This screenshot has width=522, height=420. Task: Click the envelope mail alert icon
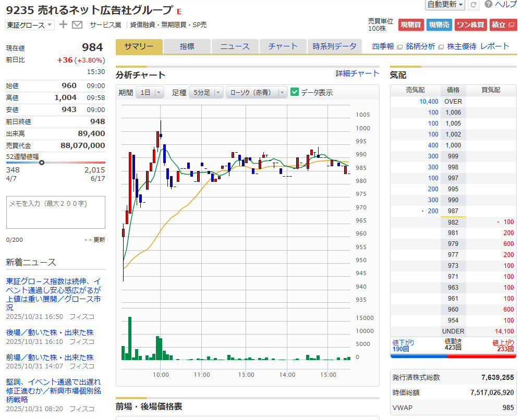click(x=77, y=24)
